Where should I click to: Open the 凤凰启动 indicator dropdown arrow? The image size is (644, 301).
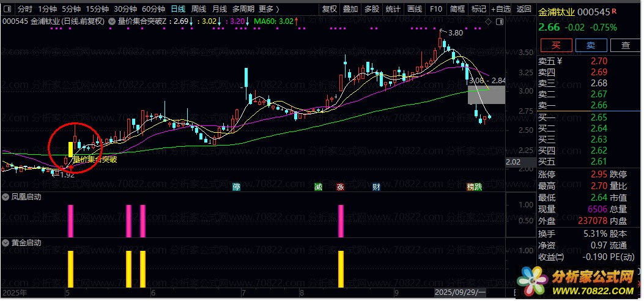point(5,197)
